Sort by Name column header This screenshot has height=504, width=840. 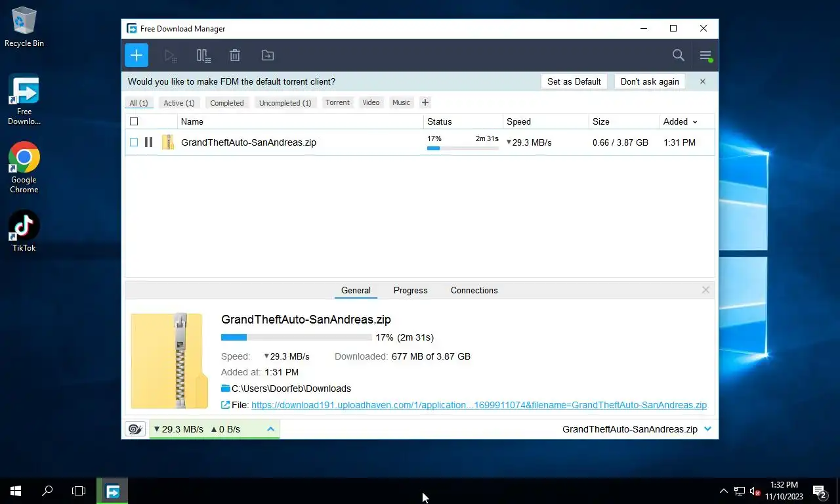[x=300, y=121]
